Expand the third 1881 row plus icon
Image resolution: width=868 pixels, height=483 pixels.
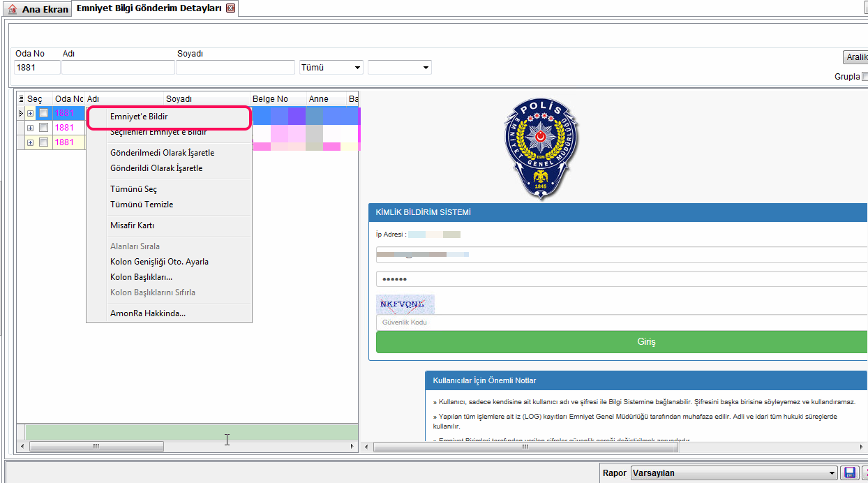(30, 142)
